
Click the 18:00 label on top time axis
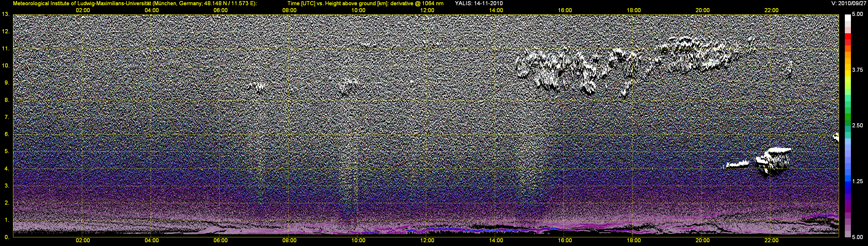[634, 10]
